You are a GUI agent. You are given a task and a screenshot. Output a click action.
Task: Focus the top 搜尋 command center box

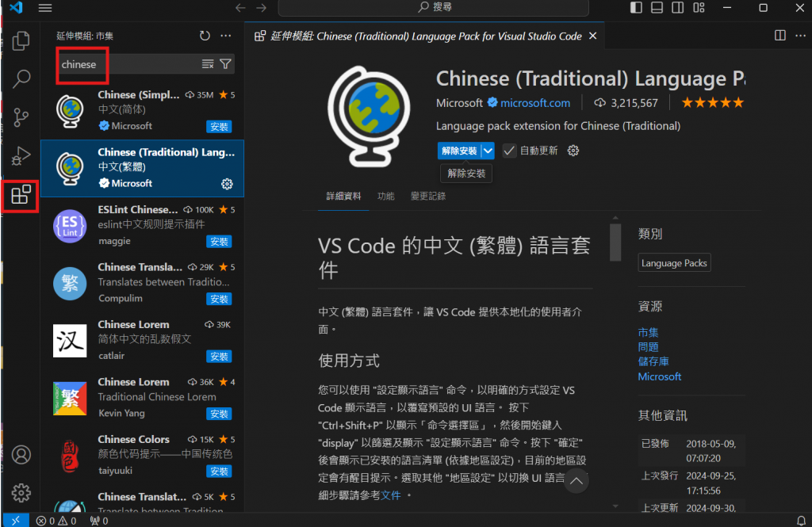pos(434,7)
